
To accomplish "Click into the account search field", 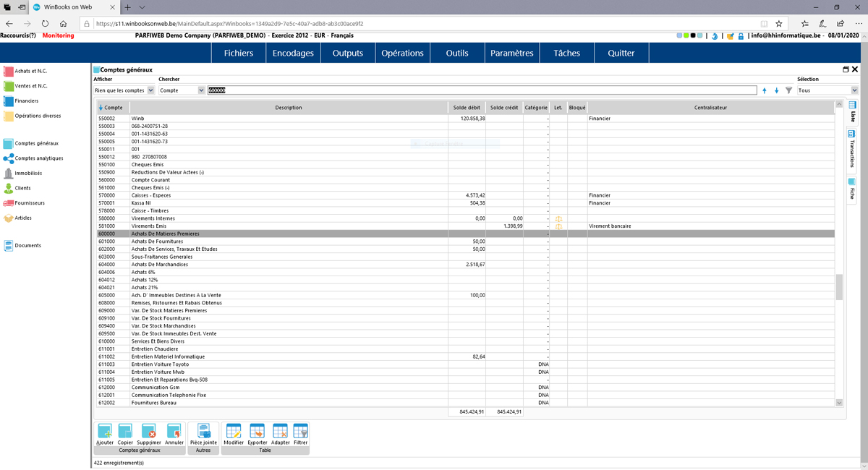I will click(481, 90).
